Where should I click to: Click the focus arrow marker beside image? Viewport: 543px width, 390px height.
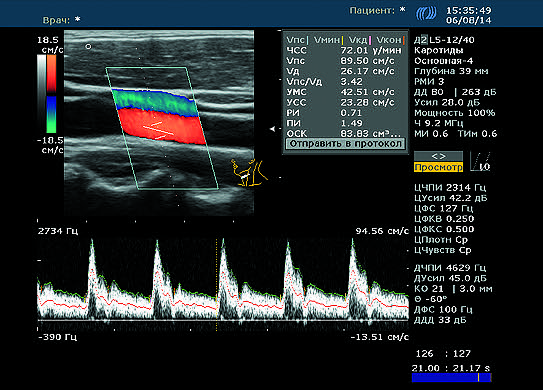pos(273,129)
